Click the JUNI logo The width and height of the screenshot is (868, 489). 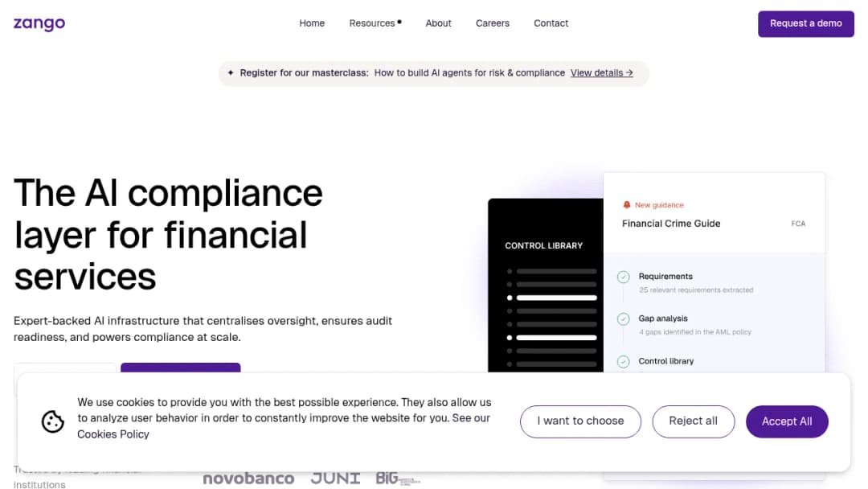(335, 478)
